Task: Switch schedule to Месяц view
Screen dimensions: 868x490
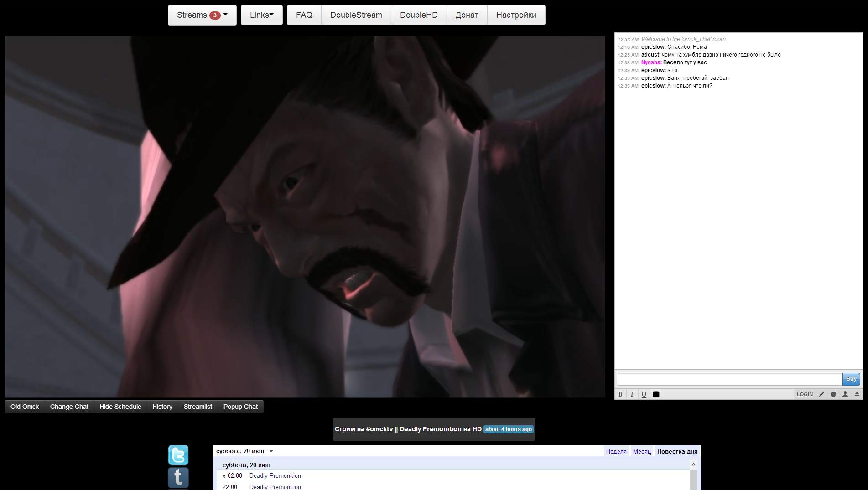Action: [642, 451]
